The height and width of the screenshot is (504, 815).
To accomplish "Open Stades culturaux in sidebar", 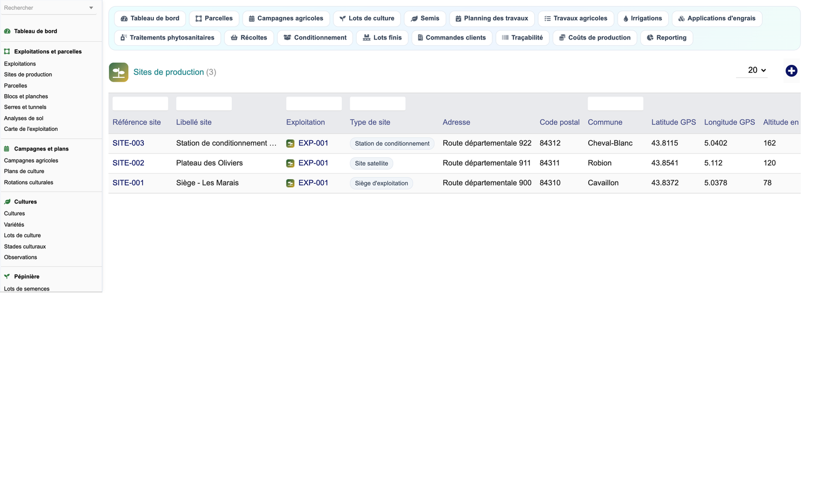I will tap(25, 247).
